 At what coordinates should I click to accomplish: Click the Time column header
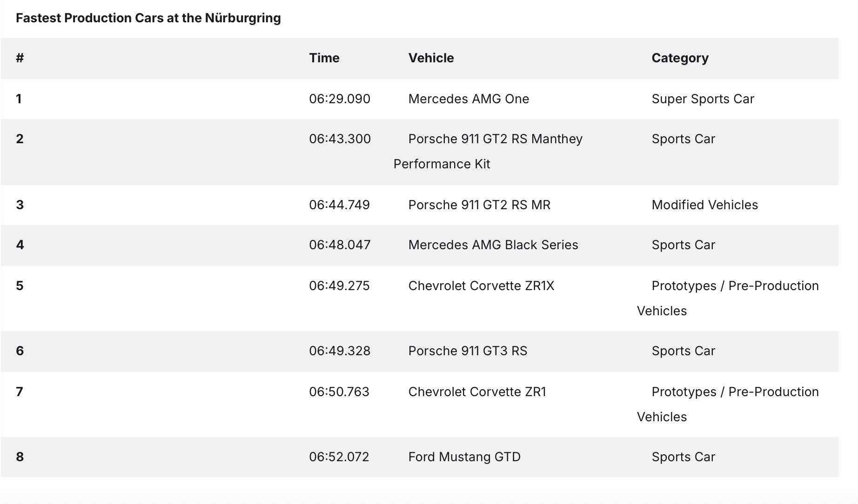pos(324,58)
